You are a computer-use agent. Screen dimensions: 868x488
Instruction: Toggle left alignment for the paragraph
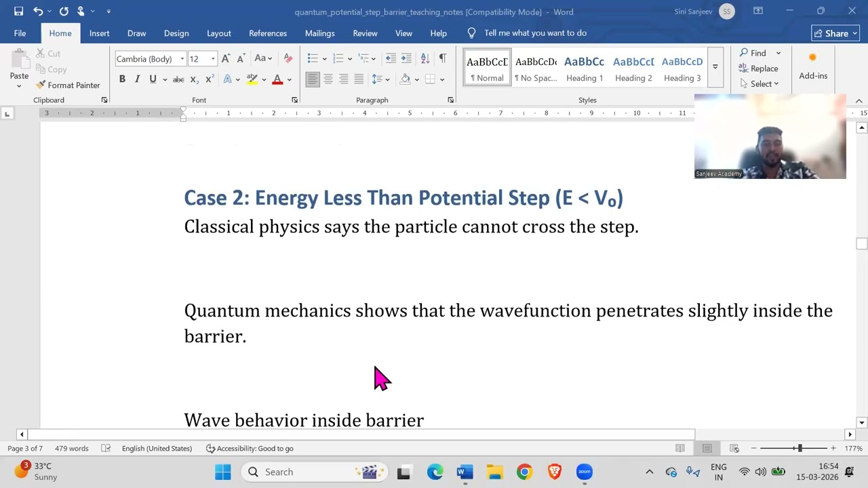[313, 79]
